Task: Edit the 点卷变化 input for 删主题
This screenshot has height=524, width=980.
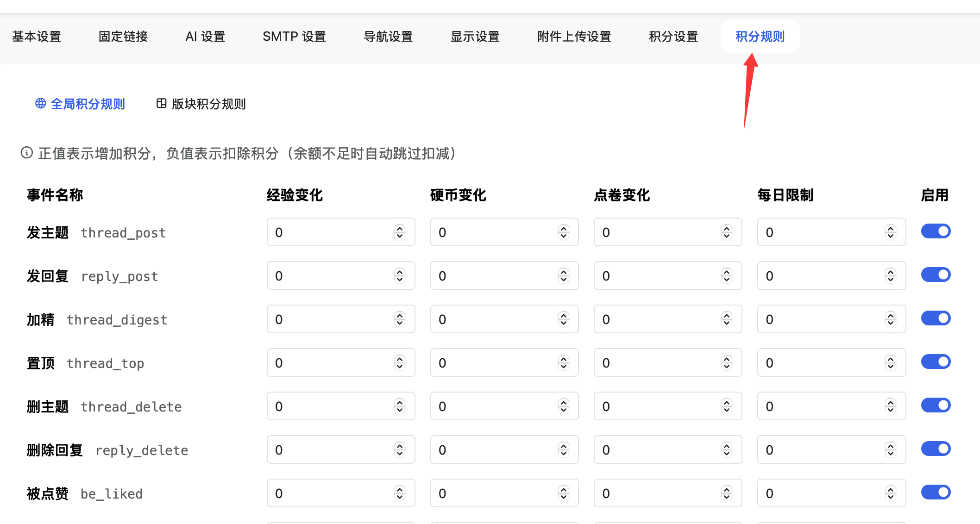Action: pos(668,406)
